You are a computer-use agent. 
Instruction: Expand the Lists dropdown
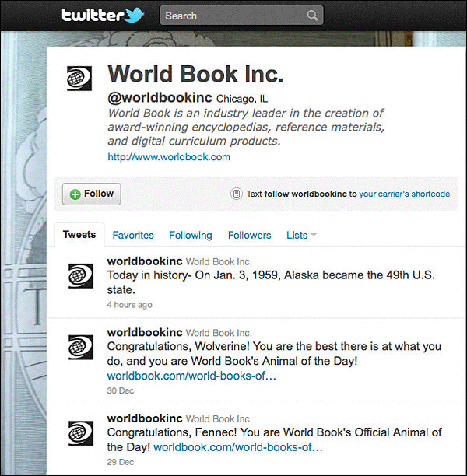point(301,235)
